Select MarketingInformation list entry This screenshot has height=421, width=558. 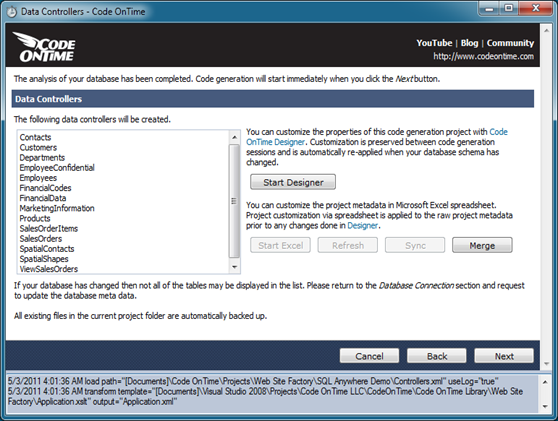click(57, 208)
